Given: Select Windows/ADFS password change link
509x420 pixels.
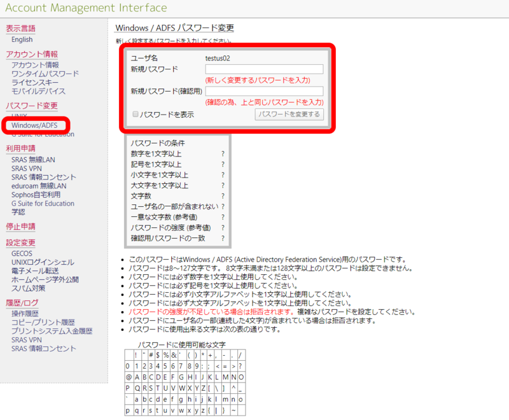Looking at the screenshot, I should pos(34,125).
